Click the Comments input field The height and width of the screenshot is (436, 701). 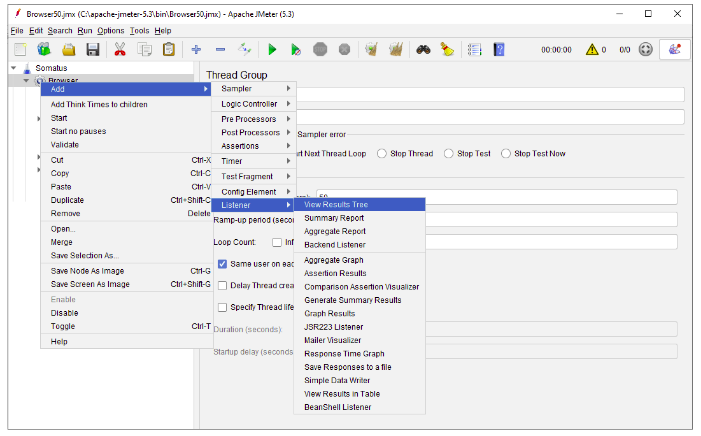[490, 117]
